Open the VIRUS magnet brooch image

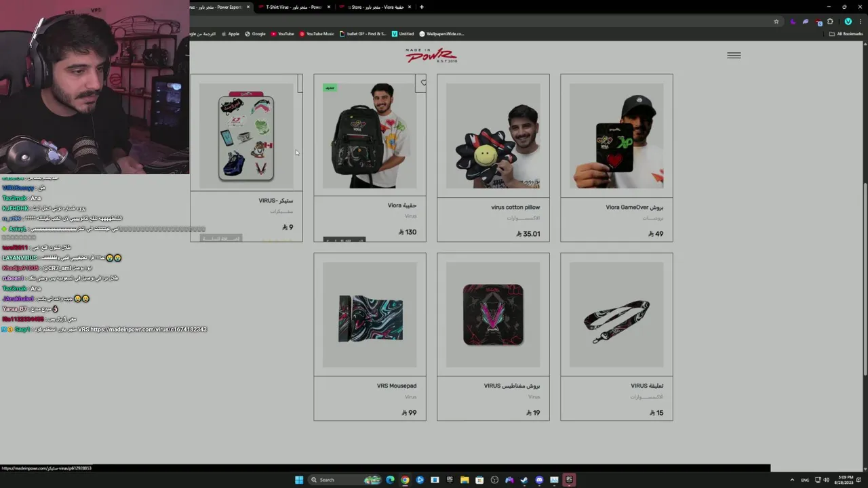493,315
